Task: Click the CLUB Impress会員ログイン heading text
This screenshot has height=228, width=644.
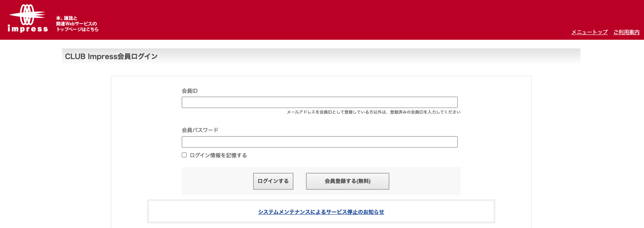Action: pos(111,56)
